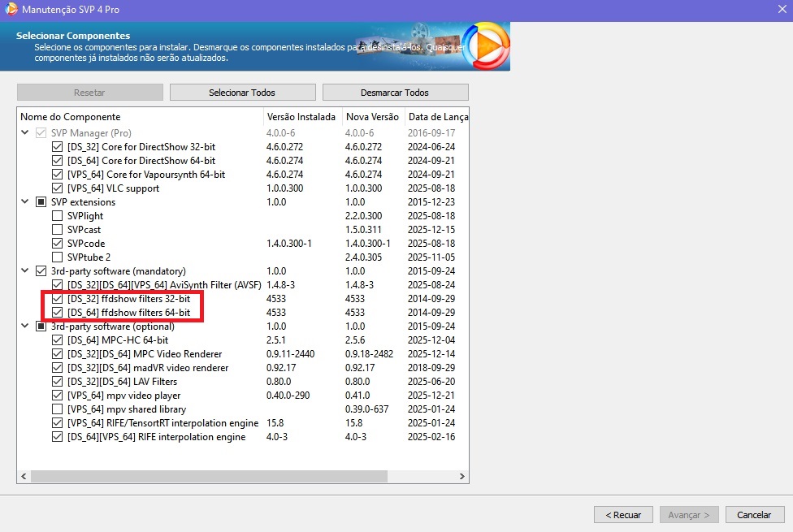This screenshot has width=793, height=532.
Task: Enable the SVPlight extension checkbox
Action: point(57,216)
